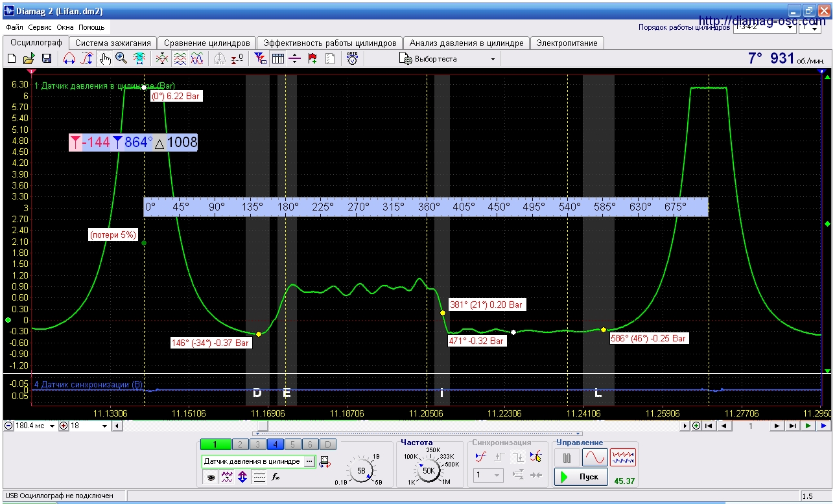Switch to Эффективность работы цилиндров tab

pos(329,43)
